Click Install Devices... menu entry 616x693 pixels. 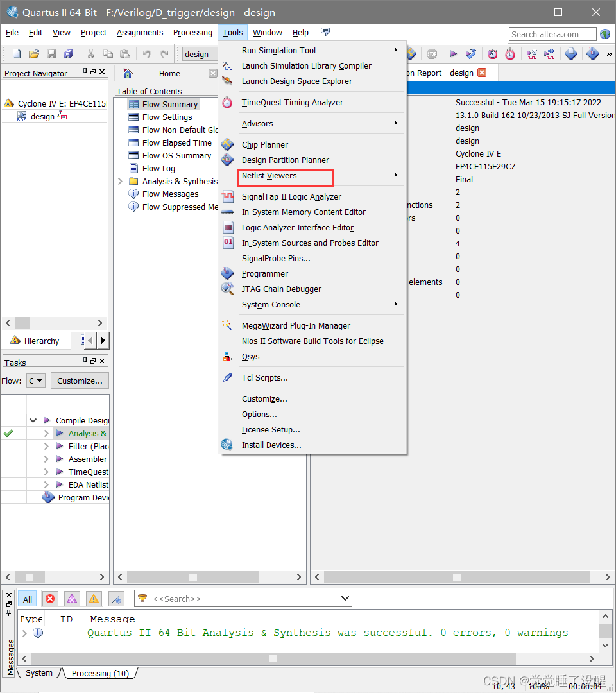312,445
